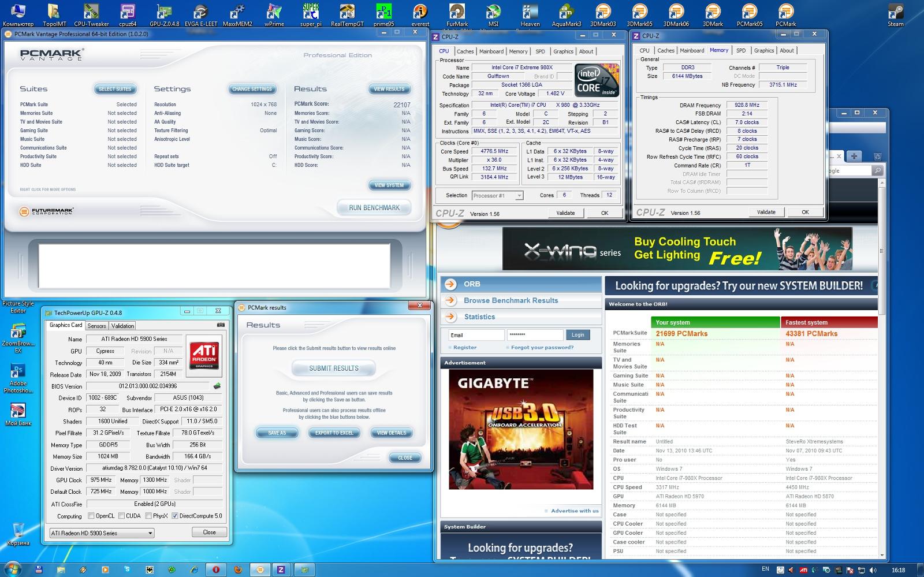Click the Login button on the ORB page
Viewport: 924px width, 577px height.
(x=578, y=335)
